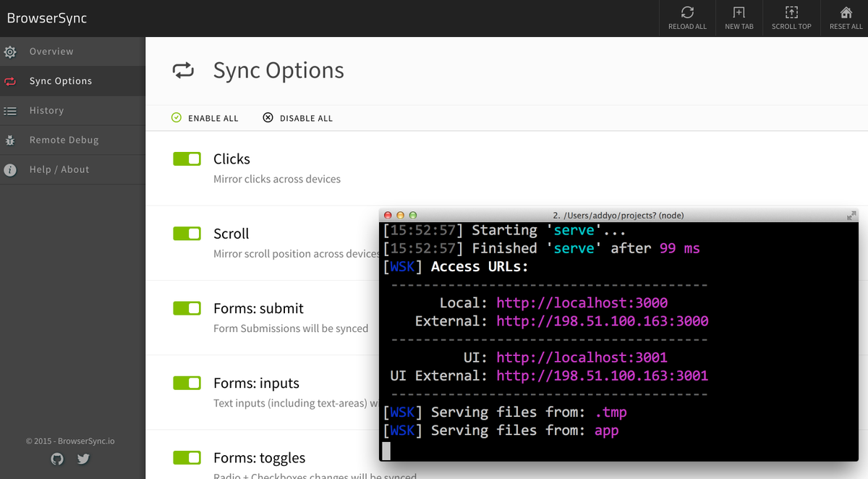Click the UI External URL ending in 163:3001

pos(602,376)
